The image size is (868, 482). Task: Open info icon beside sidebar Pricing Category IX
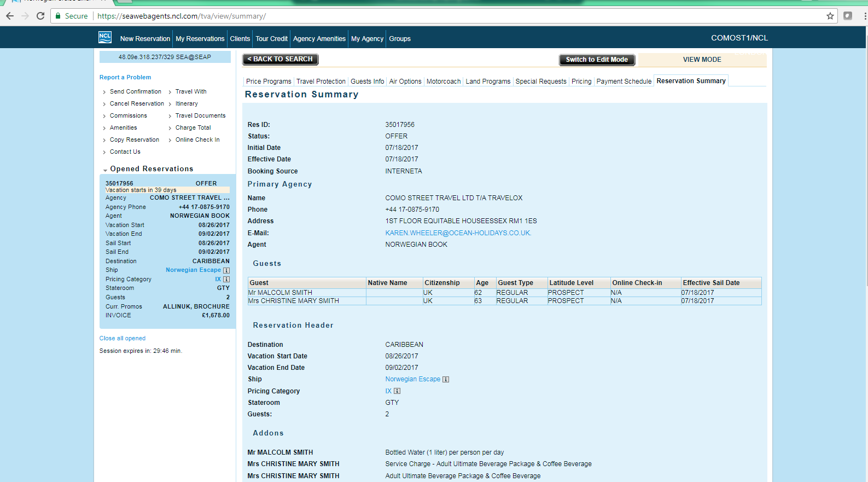[226, 280]
